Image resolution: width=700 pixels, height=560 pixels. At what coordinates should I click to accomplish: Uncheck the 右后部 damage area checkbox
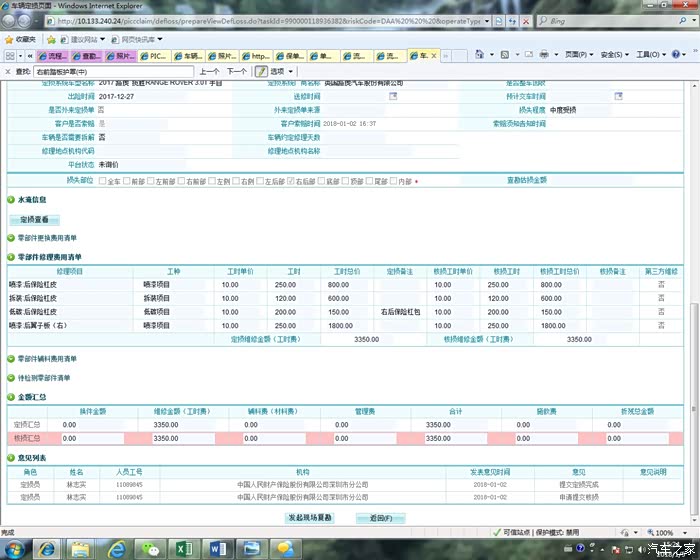coord(290,181)
